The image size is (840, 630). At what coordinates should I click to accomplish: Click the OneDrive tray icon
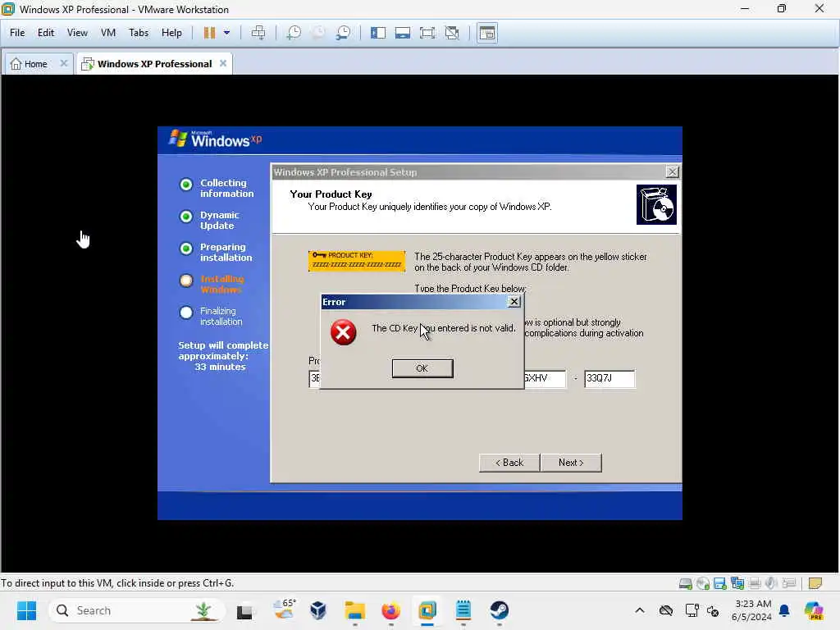click(666, 610)
